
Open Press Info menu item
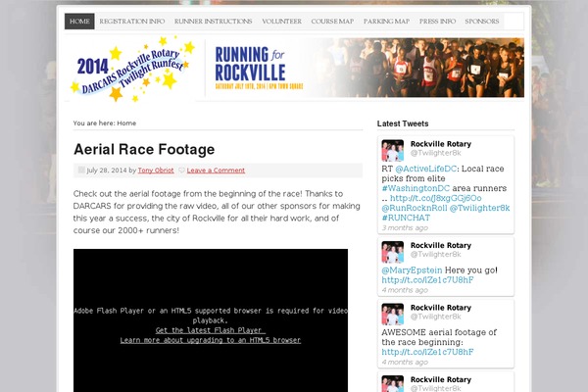click(437, 22)
